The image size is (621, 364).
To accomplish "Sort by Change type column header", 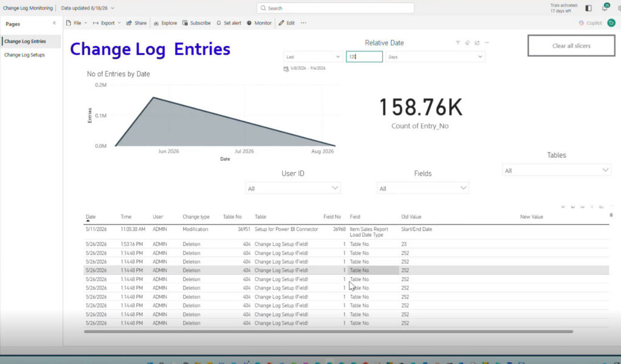I will (x=196, y=217).
